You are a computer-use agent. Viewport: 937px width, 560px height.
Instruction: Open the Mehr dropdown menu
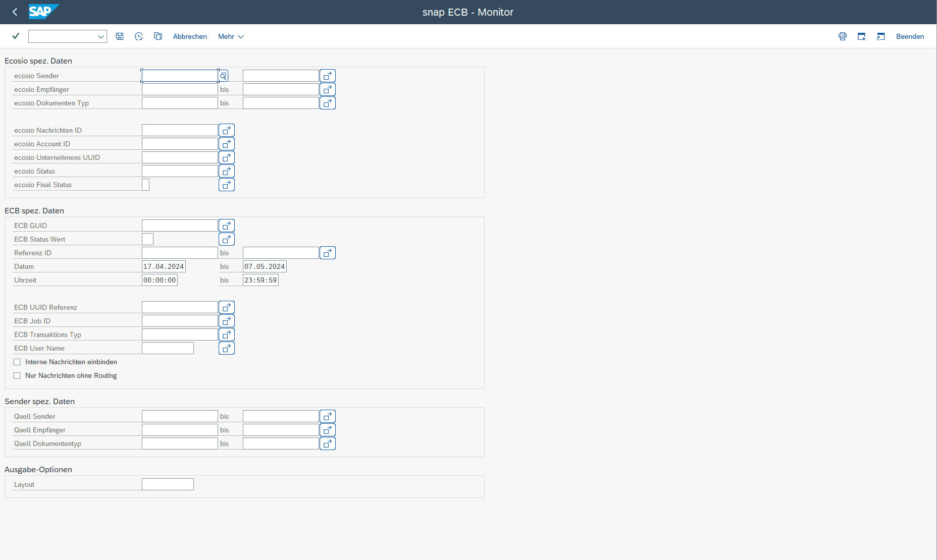(231, 36)
